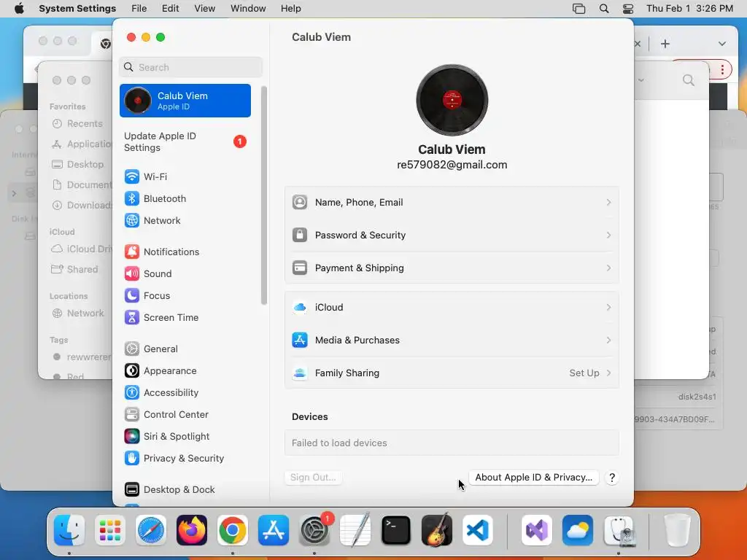Open Disk Utility from the Dock
The width and height of the screenshot is (747, 560).
(619, 530)
